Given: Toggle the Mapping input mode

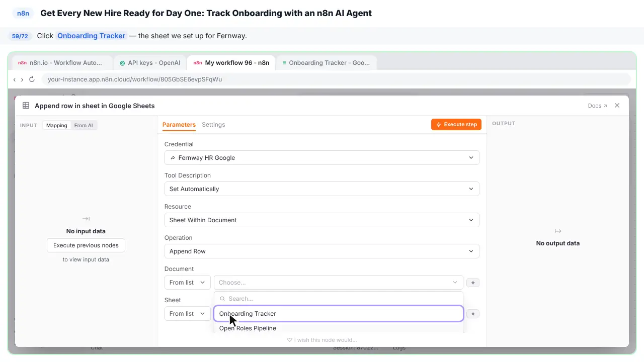Looking at the screenshot, I should click(x=57, y=125).
